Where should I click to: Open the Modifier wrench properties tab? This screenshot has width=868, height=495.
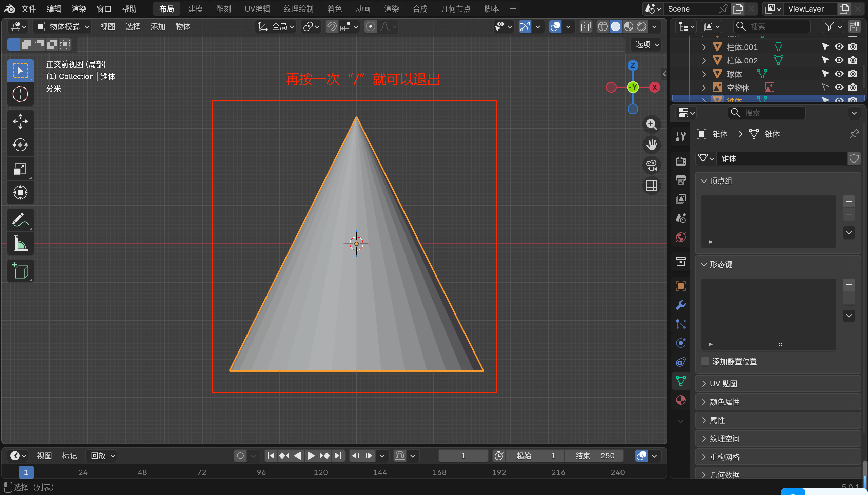coord(680,305)
